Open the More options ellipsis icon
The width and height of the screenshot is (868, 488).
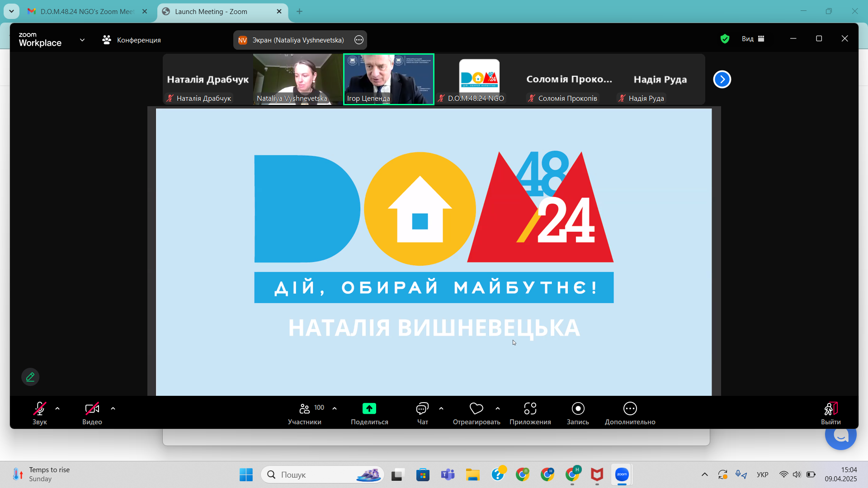(630, 408)
